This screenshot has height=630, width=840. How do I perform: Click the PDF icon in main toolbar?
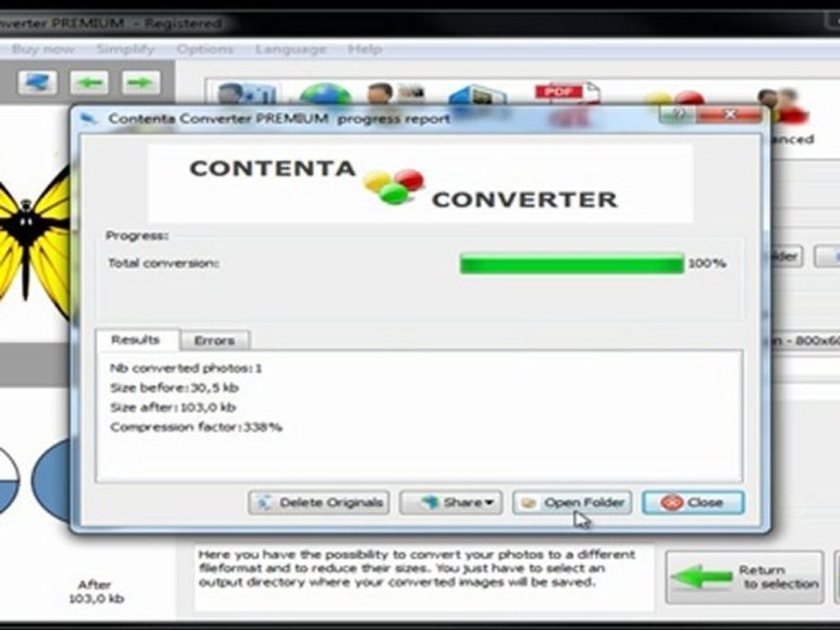pos(567,94)
